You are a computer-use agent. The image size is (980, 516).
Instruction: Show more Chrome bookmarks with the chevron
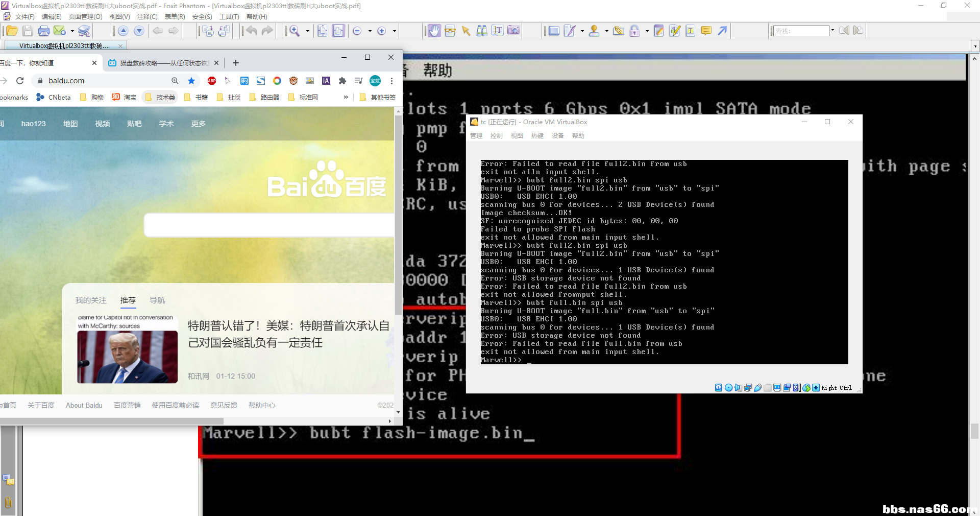point(346,97)
